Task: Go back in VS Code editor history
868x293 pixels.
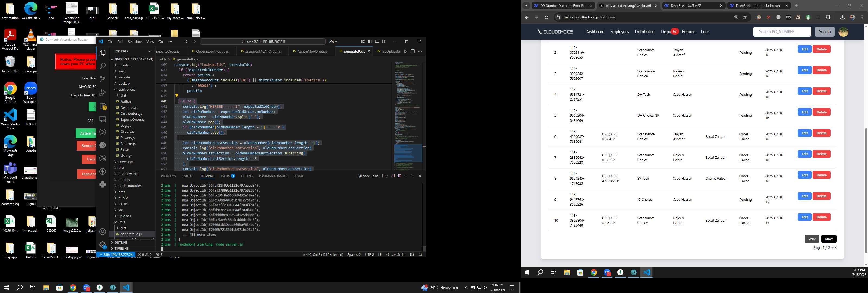Action: click(x=187, y=42)
